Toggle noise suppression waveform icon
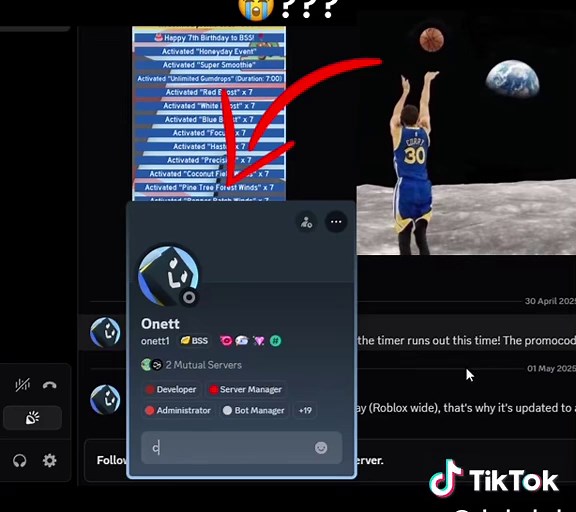 tap(22, 385)
